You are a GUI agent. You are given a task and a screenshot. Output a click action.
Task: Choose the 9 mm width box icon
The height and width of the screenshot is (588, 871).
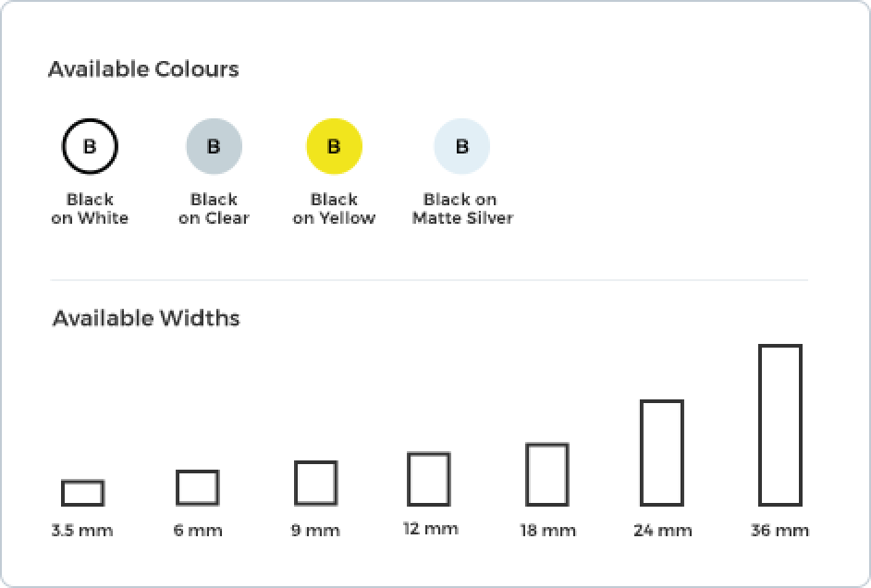[315, 483]
